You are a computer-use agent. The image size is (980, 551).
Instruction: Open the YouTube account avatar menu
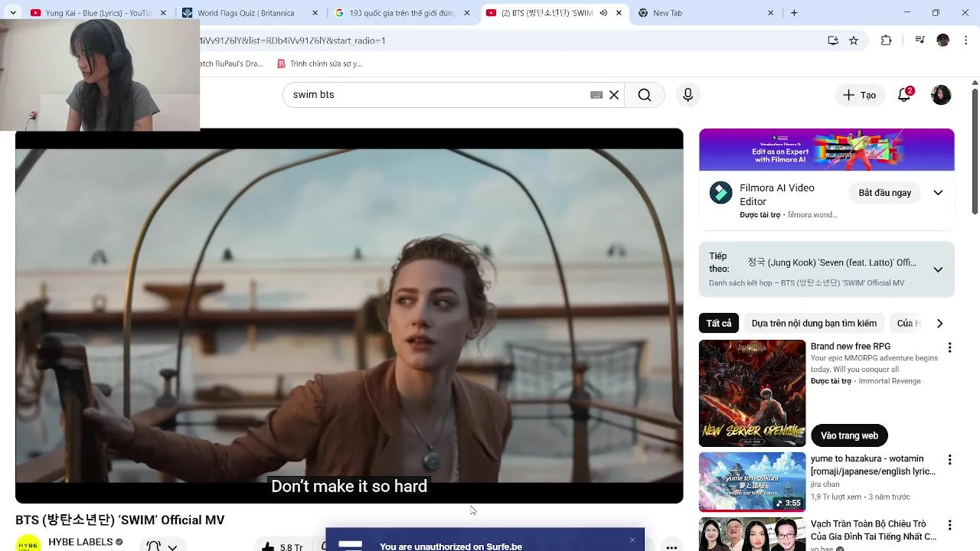coord(941,95)
